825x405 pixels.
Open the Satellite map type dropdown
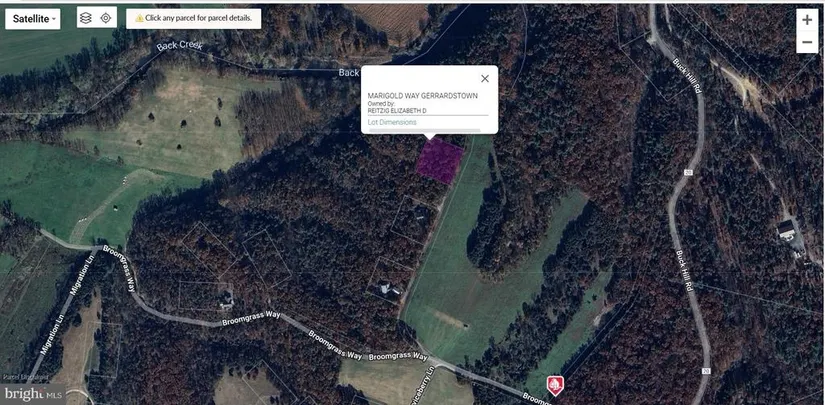(x=33, y=19)
